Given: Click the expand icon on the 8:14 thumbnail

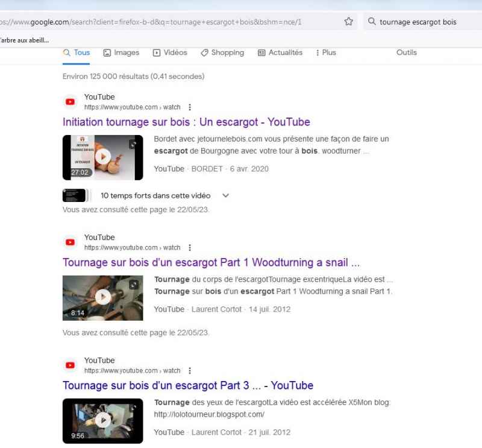Looking at the screenshot, I should (x=133, y=285).
